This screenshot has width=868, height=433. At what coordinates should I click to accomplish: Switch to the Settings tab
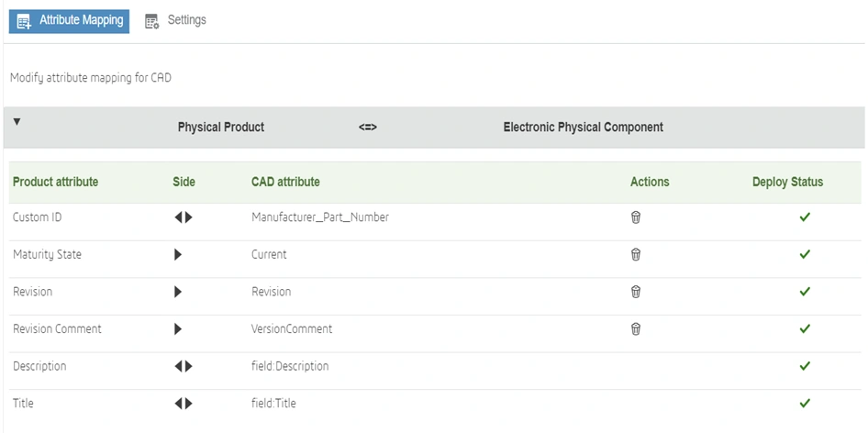tap(176, 20)
